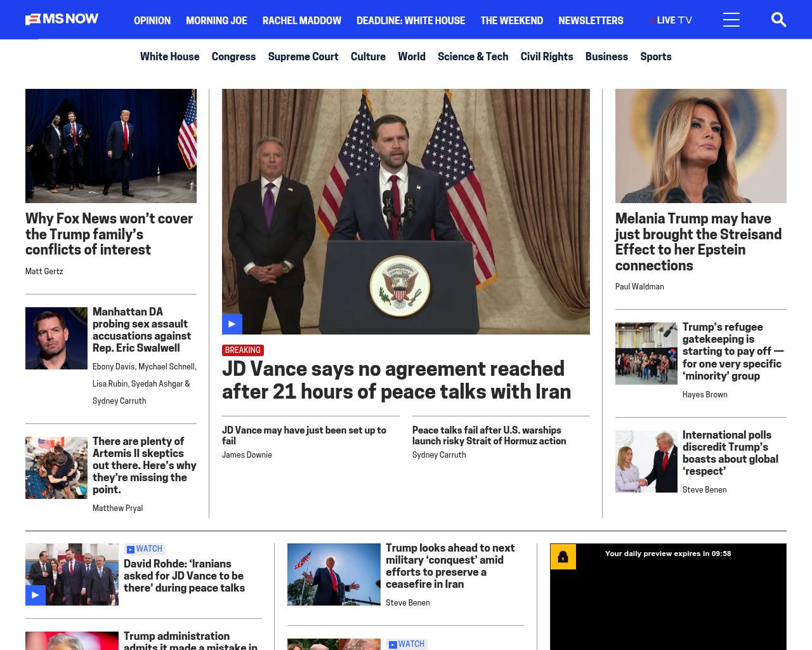The height and width of the screenshot is (650, 812).
Task: Click the MS NOW logo
Action: click(62, 19)
